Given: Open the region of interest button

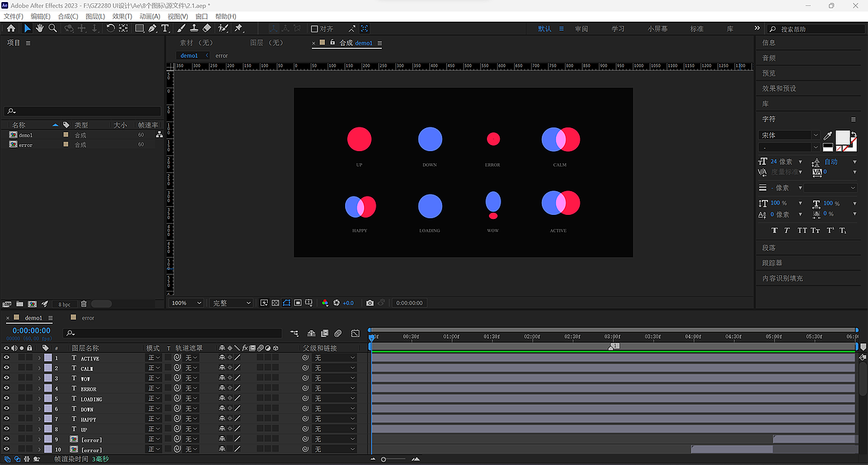Looking at the screenshot, I should pos(298,303).
